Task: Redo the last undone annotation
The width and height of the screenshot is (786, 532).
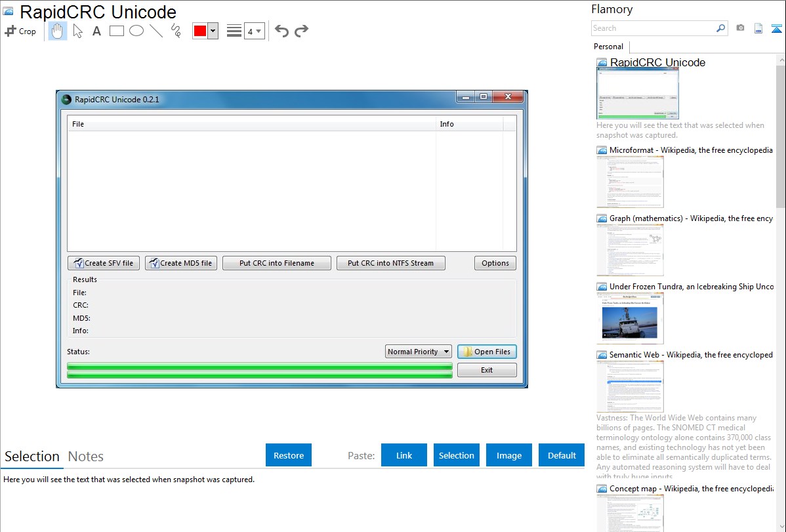Action: [301, 31]
